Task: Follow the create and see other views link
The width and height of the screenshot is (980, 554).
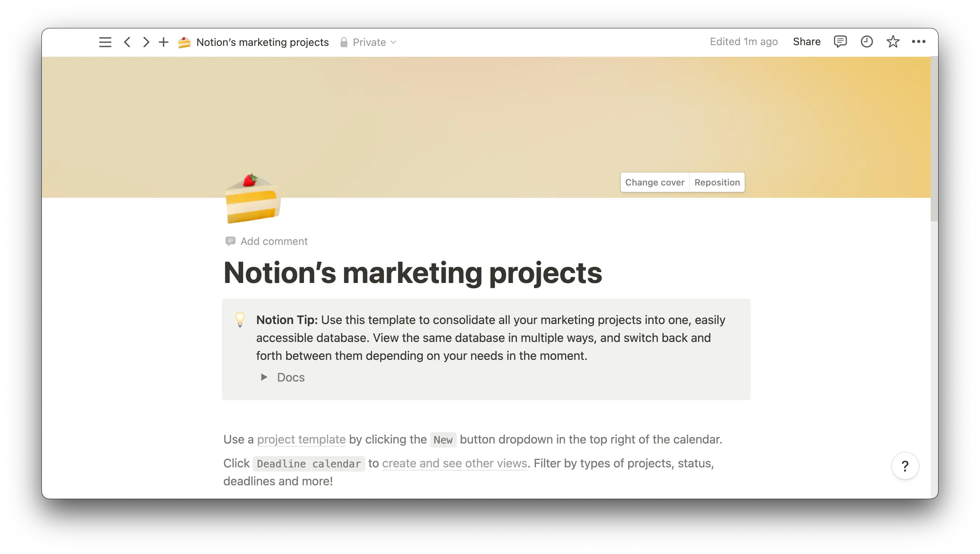Action: click(455, 463)
